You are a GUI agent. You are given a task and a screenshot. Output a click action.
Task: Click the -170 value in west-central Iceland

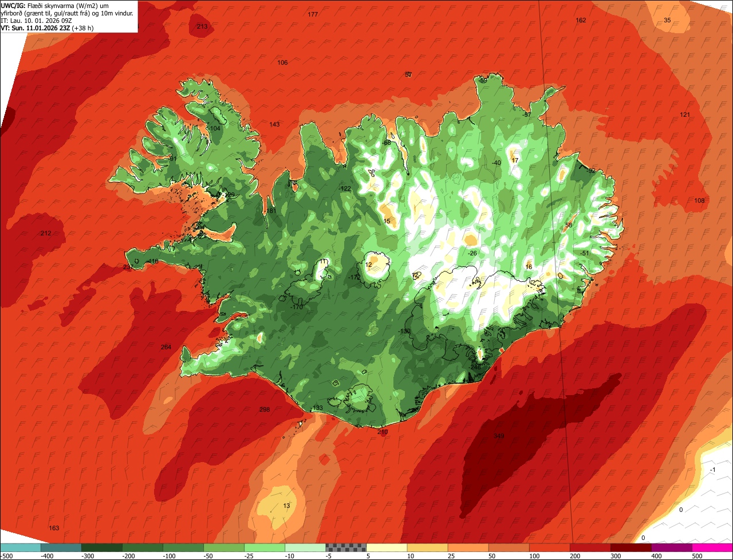[296, 307]
